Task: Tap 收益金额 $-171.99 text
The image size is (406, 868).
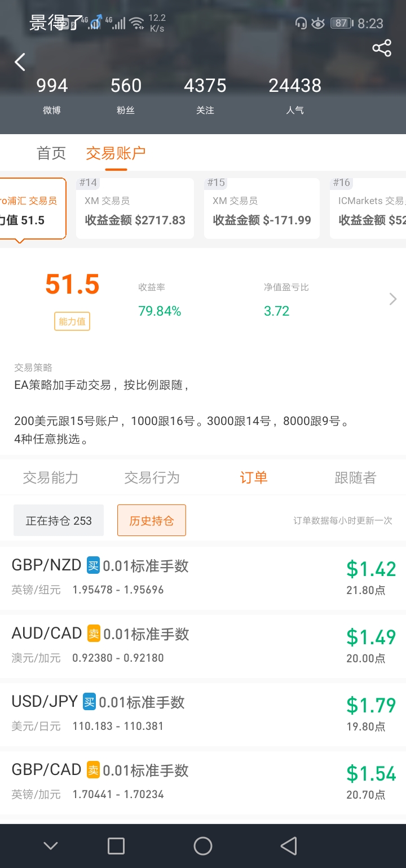Action: point(262,220)
